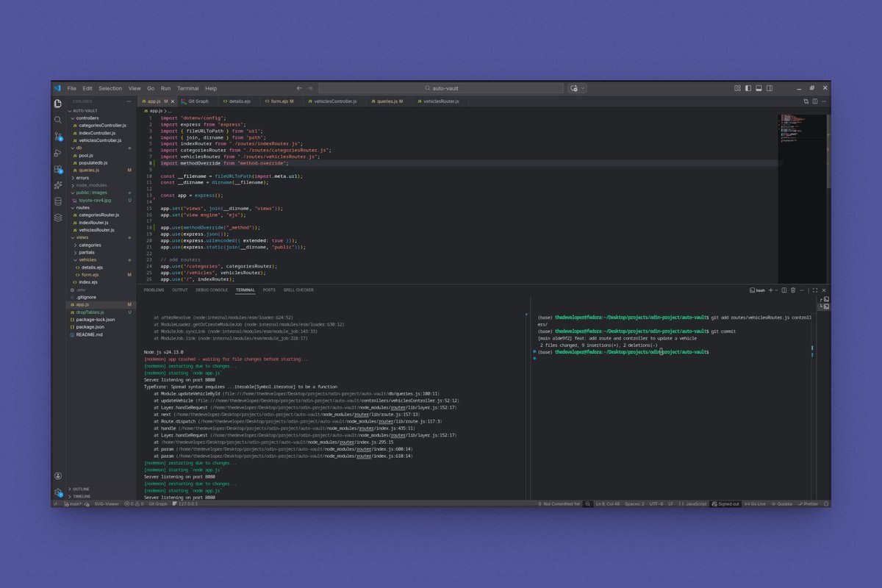Click the auto-vault command center search field
The width and height of the screenshot is (882, 588).
442,88
